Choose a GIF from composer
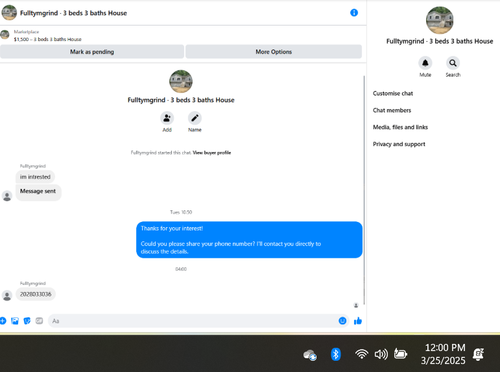Image resolution: width=500 pixels, height=372 pixels. 39,321
